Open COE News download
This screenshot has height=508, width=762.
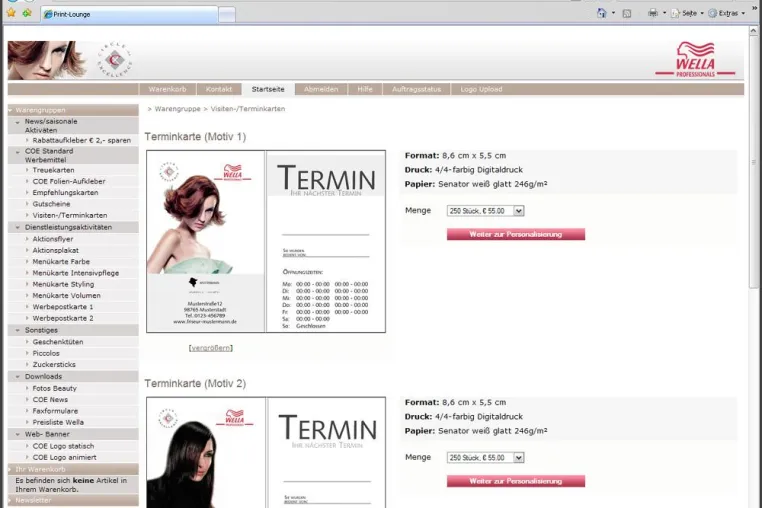pyautogui.click(x=50, y=400)
